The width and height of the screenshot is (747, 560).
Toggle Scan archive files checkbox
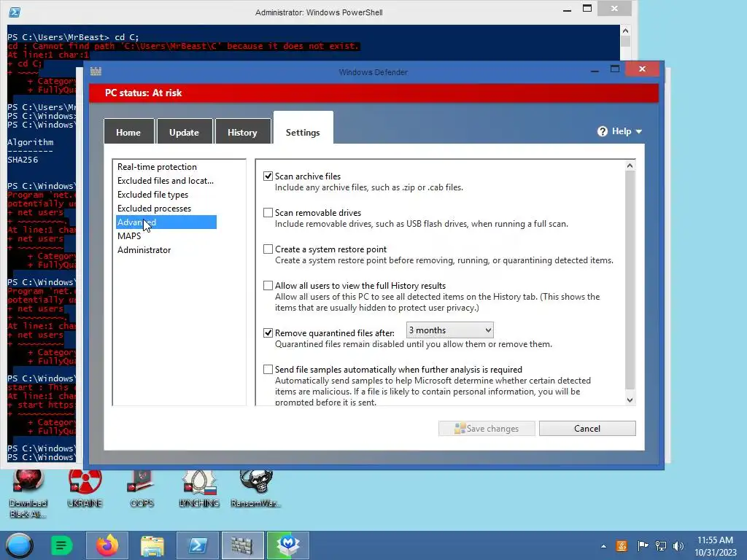(268, 176)
